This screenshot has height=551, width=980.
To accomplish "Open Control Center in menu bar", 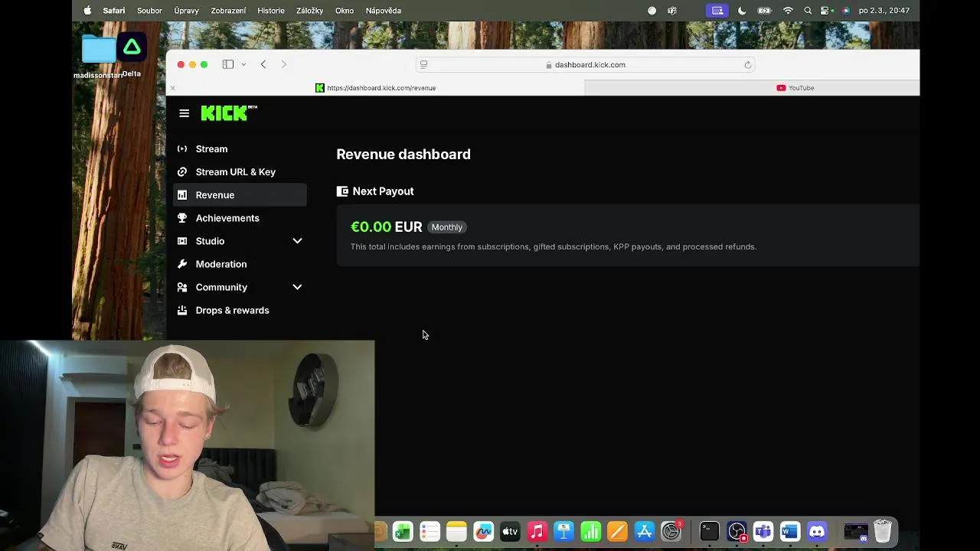I will pyautogui.click(x=825, y=11).
